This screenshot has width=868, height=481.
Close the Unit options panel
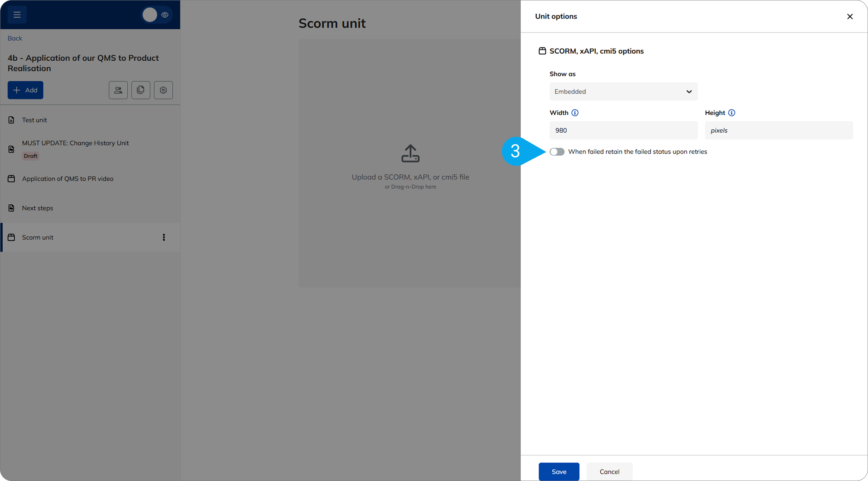point(850,17)
